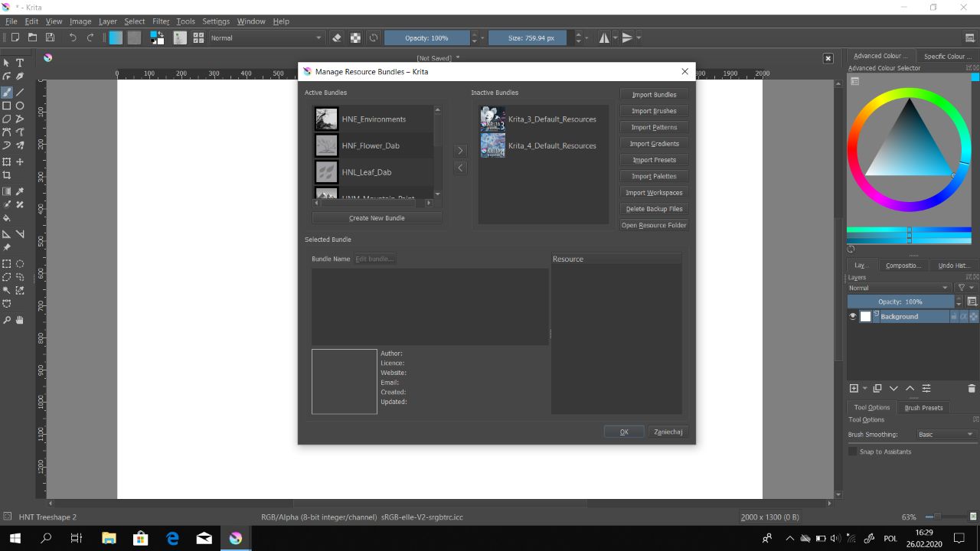
Task: Select HNF_Flower_Dab in Active Bundles
Action: pos(374,145)
